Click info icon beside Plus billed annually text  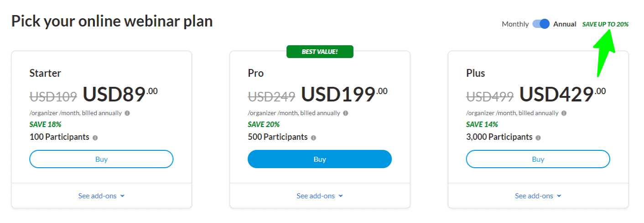click(x=564, y=113)
